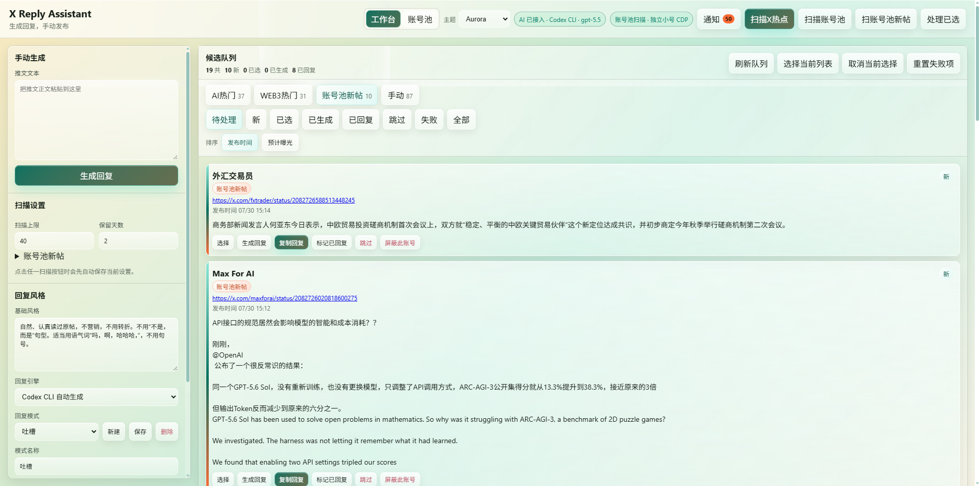Filter by 全部 status
Screen dimensions: 980x486
pos(461,120)
